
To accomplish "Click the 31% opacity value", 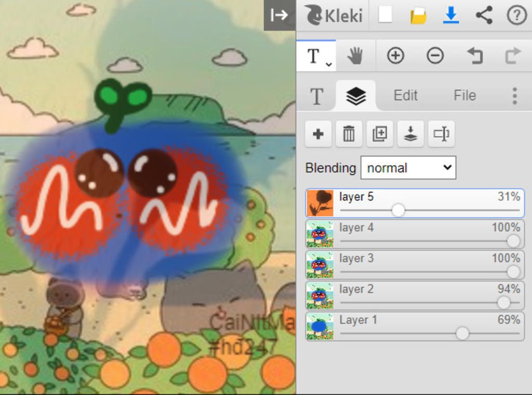I will [509, 196].
